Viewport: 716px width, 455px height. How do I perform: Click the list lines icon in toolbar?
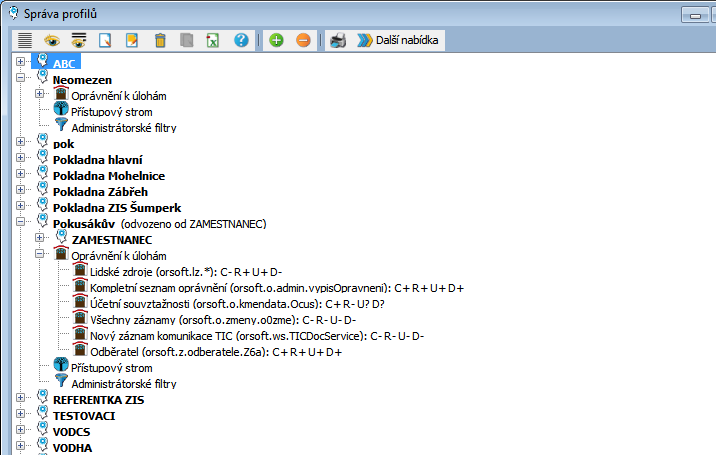(x=25, y=41)
